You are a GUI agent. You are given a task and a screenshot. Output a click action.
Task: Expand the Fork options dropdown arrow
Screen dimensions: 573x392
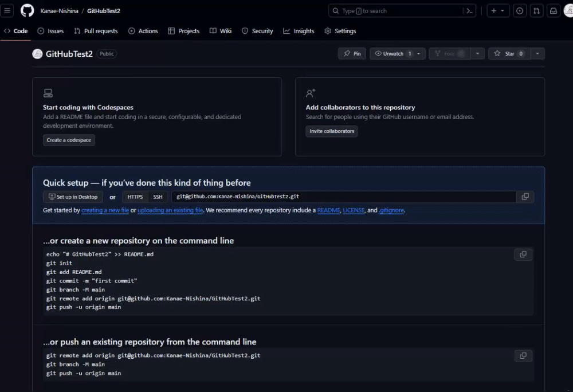click(477, 54)
